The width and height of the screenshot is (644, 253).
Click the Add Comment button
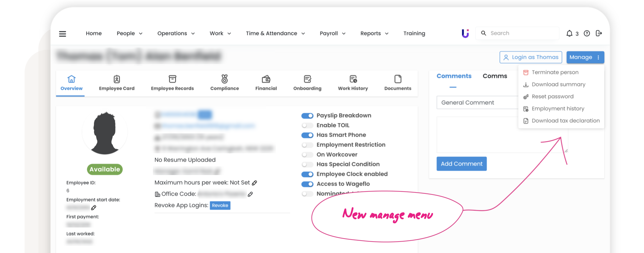(461, 164)
